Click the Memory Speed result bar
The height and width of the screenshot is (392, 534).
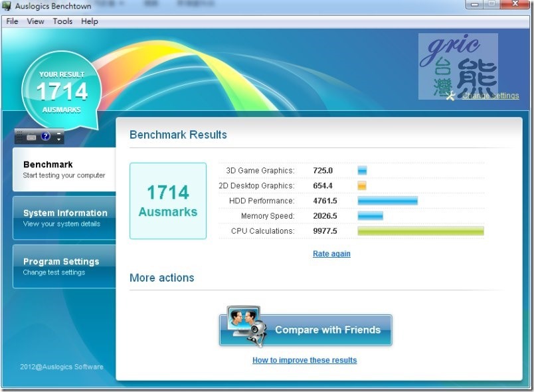click(x=370, y=215)
